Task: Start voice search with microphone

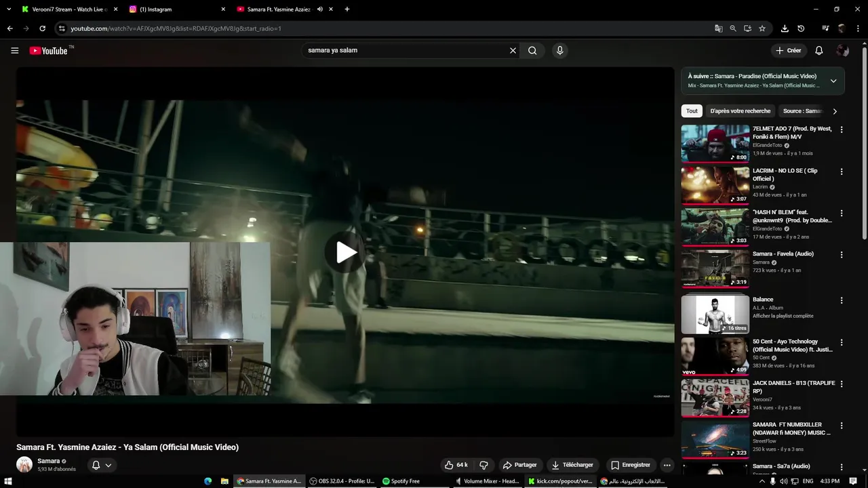Action: (x=559, y=50)
